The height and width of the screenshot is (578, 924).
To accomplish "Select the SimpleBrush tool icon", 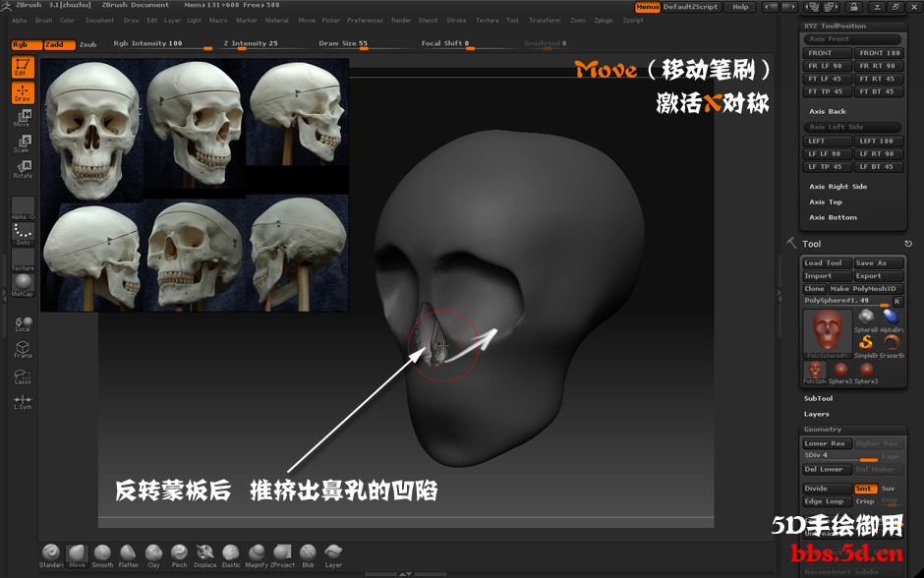I will (865, 345).
